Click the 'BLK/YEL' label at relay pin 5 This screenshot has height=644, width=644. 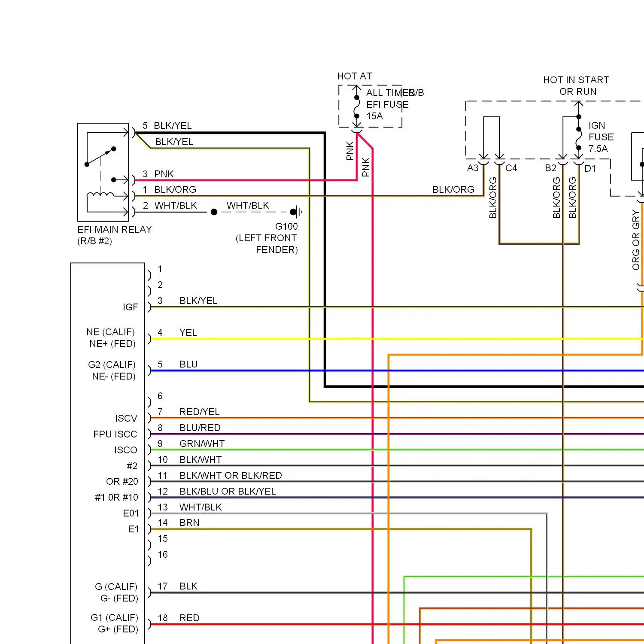click(x=173, y=126)
